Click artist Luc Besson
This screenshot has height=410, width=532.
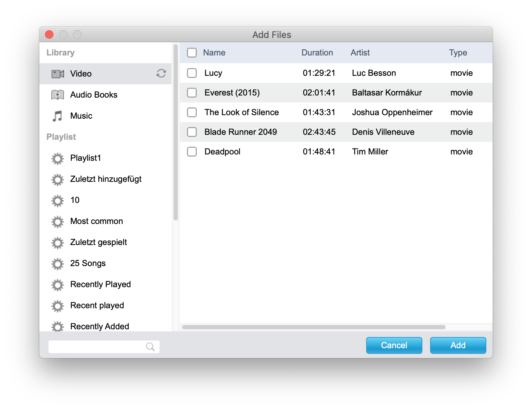374,73
